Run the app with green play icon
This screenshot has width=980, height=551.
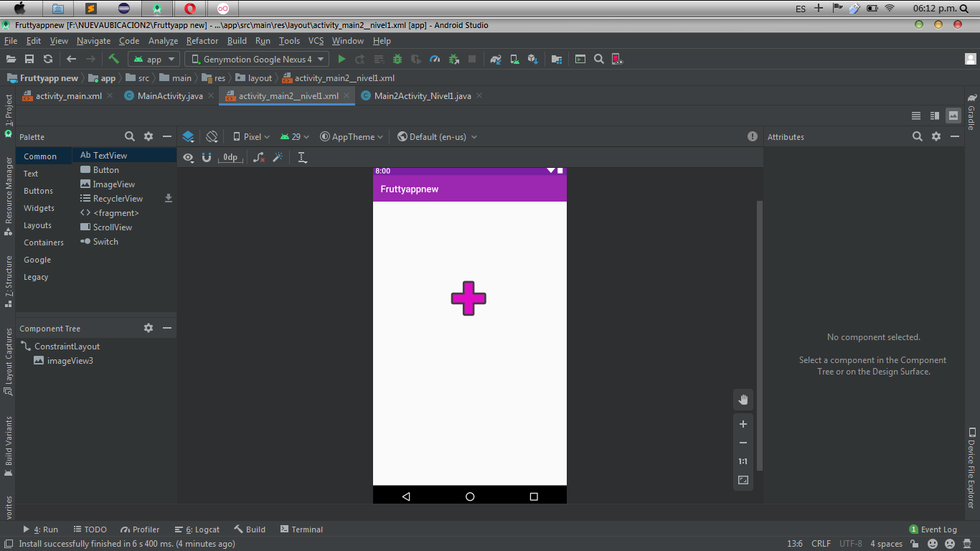click(341, 60)
